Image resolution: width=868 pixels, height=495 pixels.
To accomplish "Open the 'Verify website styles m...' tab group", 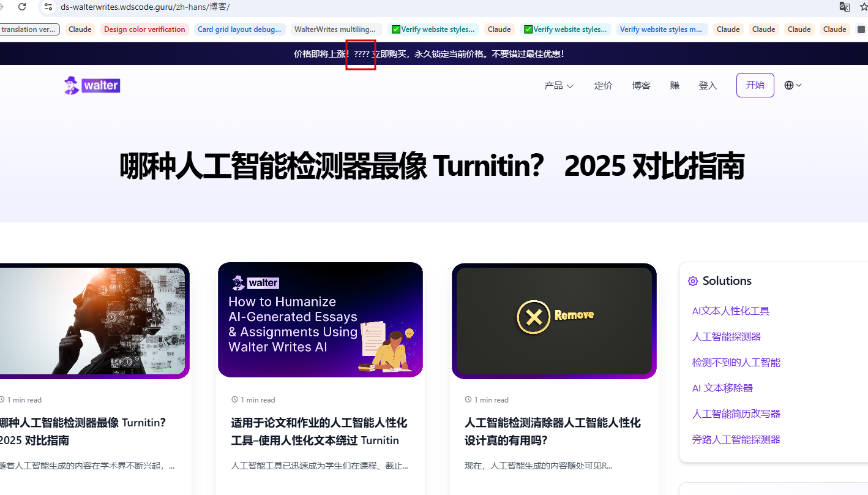I will pyautogui.click(x=661, y=29).
